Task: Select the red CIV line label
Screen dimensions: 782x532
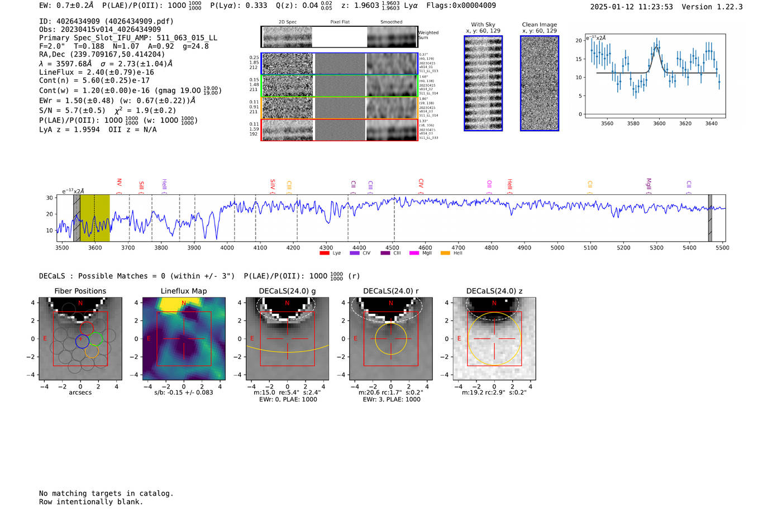Action: tap(421, 183)
